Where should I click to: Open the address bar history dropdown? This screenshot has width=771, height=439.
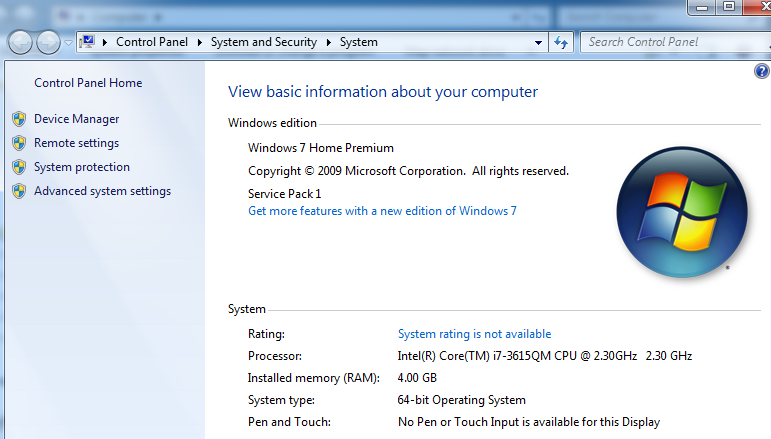pyautogui.click(x=538, y=43)
